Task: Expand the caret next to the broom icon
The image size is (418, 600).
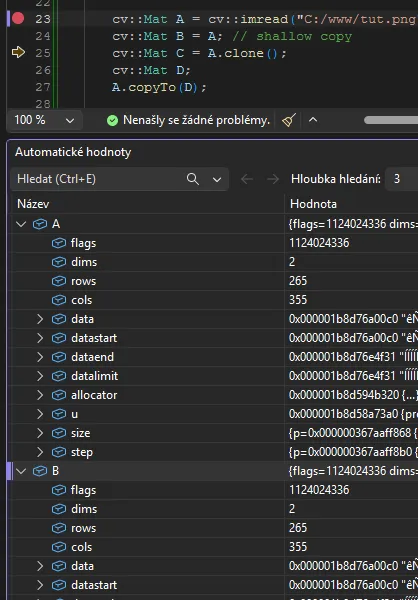Action: [313, 120]
